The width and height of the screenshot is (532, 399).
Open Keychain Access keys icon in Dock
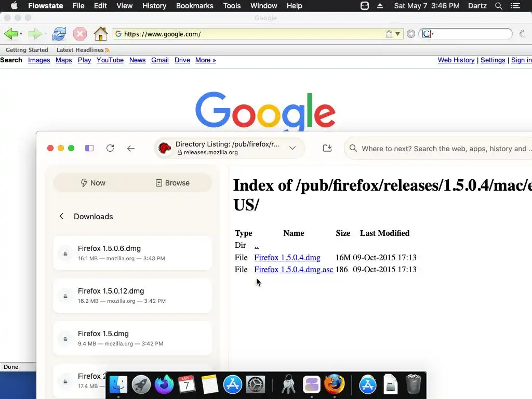[288, 384]
